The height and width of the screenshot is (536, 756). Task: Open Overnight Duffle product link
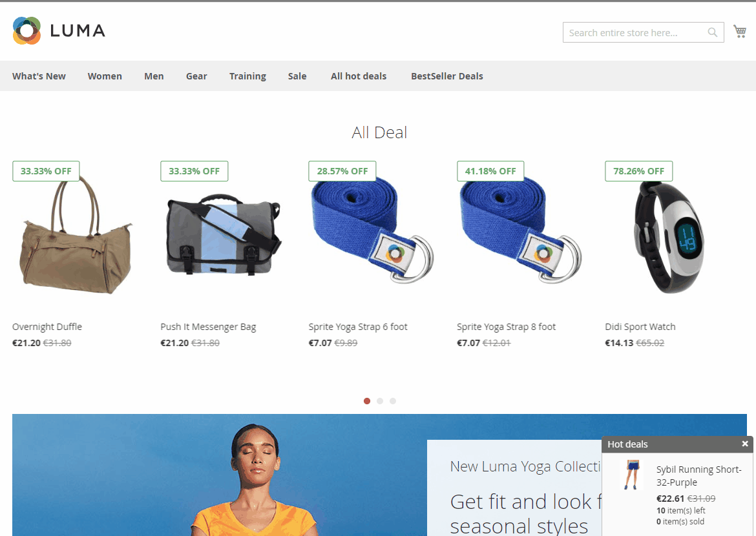(x=47, y=327)
